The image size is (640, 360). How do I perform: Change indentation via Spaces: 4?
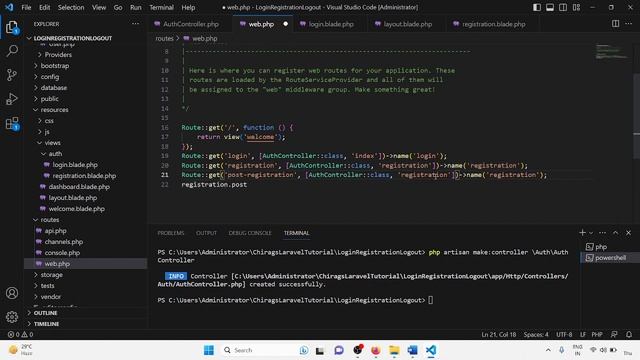[536, 334]
